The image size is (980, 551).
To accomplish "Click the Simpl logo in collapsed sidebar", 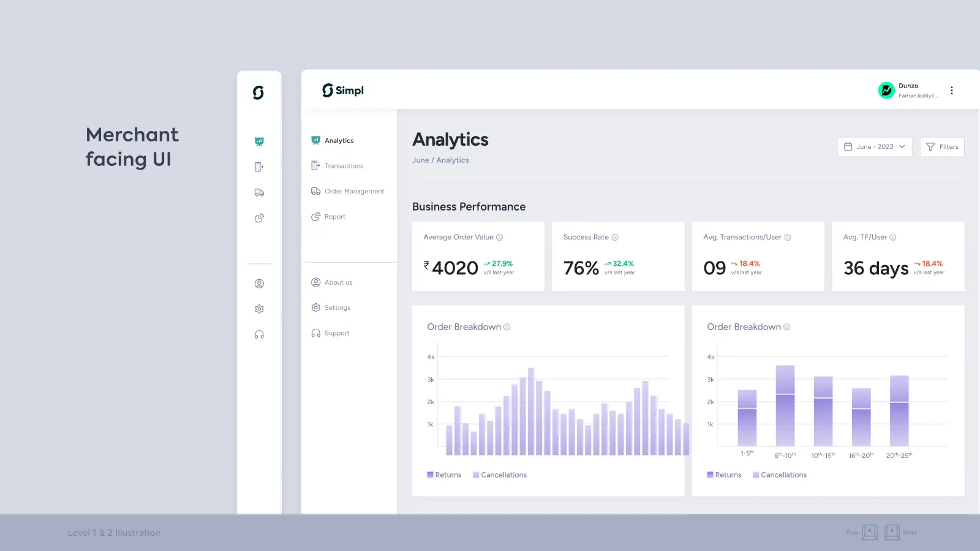I will pos(258,92).
